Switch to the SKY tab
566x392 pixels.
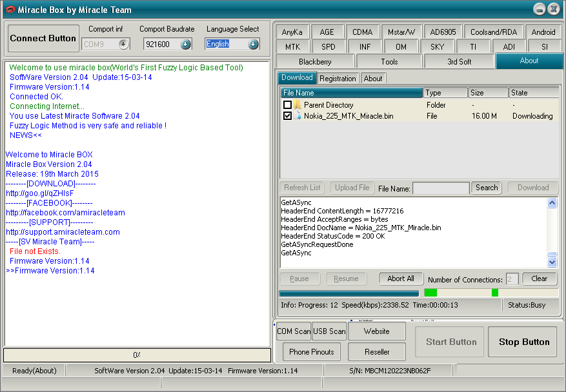point(437,47)
